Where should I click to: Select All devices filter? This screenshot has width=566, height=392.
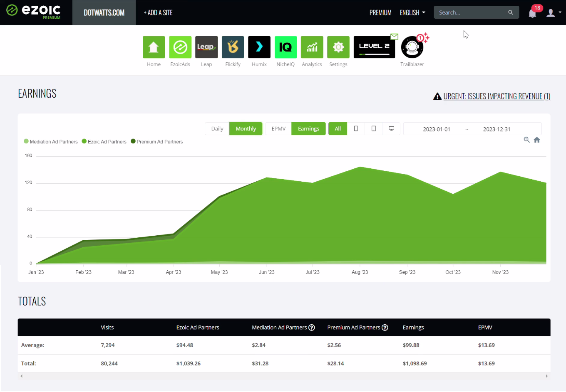(x=338, y=128)
